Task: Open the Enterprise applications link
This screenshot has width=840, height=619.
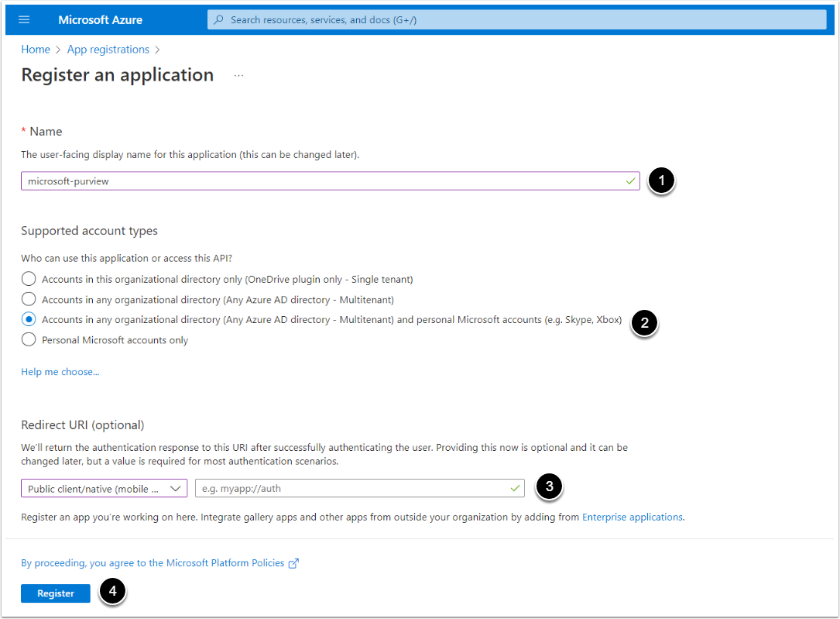Action: click(x=633, y=517)
